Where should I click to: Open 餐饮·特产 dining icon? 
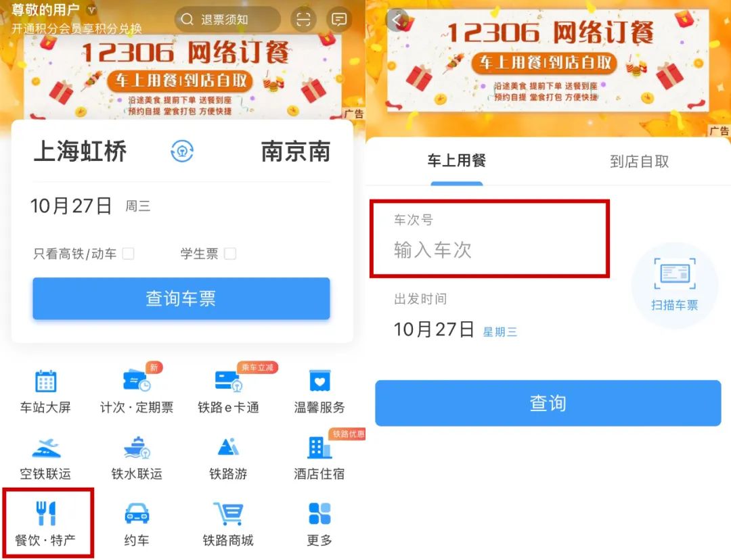[x=46, y=513]
